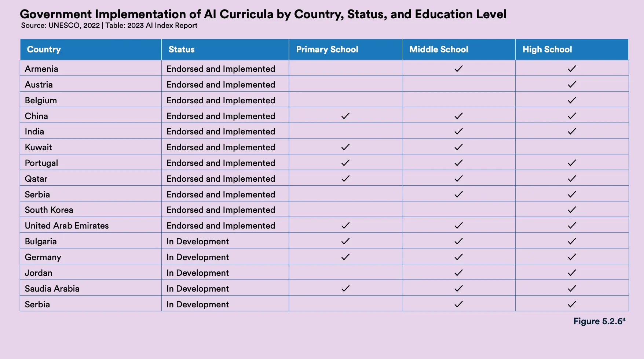The image size is (644, 359).
Task: Click Jordan's Middle School checkmark
Action: point(458,273)
